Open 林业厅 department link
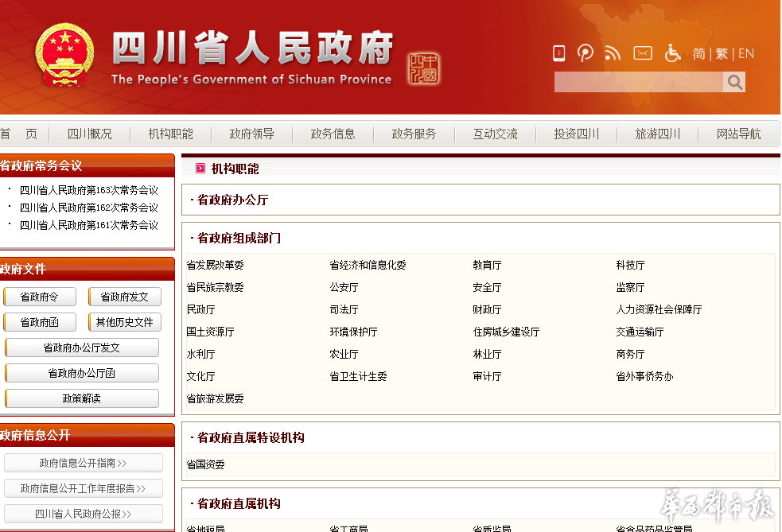The width and height of the screenshot is (782, 532). click(x=487, y=354)
